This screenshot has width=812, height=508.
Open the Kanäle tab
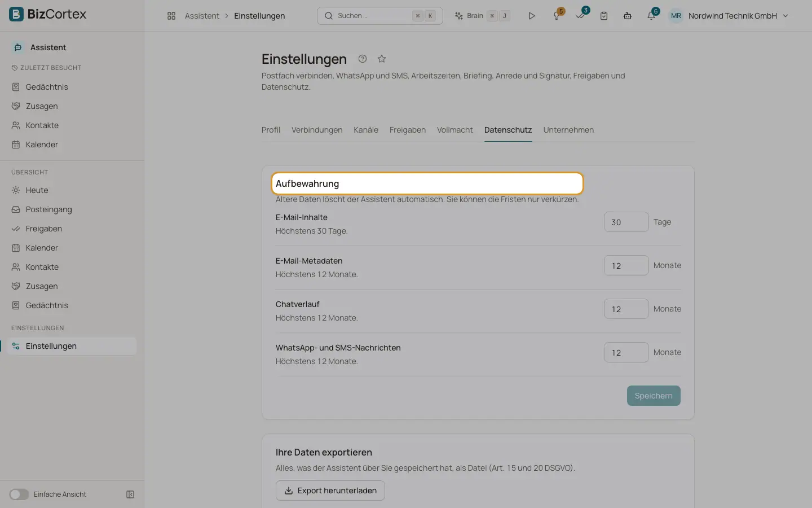(366, 130)
